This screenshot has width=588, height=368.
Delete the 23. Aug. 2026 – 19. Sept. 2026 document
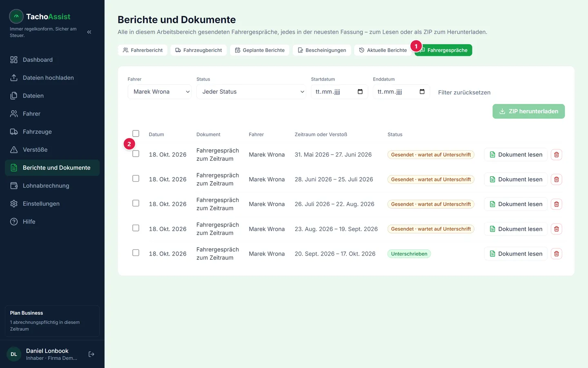(556, 229)
